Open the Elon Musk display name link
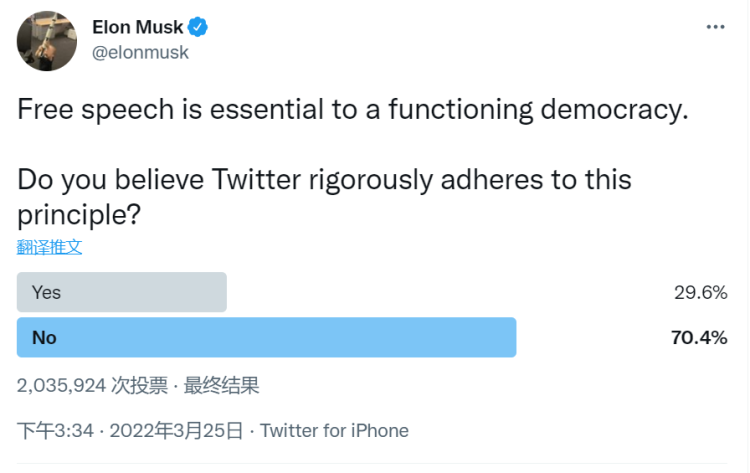This screenshot has width=750, height=473. [138, 28]
